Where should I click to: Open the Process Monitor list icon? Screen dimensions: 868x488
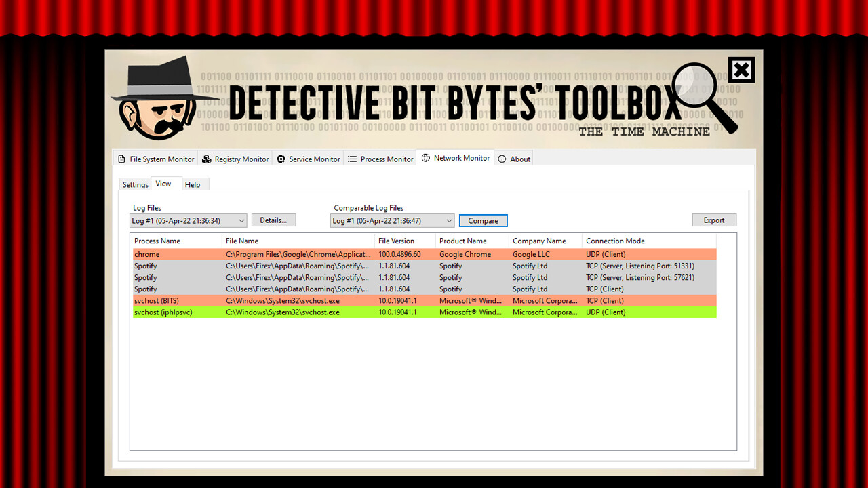351,159
